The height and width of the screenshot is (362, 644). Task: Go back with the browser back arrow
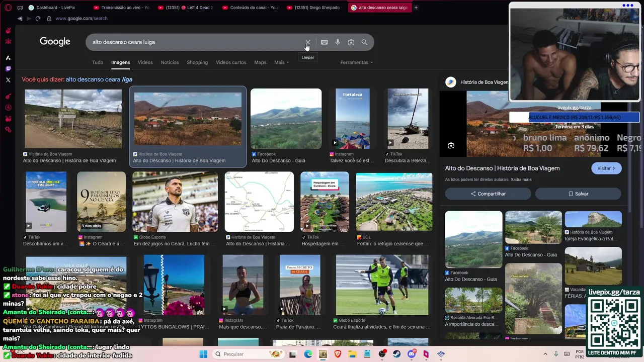tap(20, 19)
